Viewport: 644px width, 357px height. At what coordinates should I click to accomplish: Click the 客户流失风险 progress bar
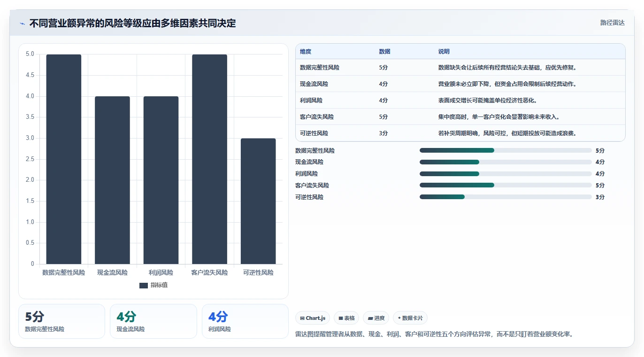[x=506, y=186]
